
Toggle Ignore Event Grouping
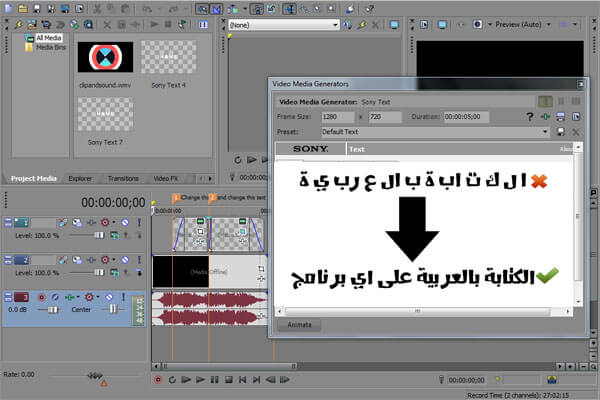[272, 8]
